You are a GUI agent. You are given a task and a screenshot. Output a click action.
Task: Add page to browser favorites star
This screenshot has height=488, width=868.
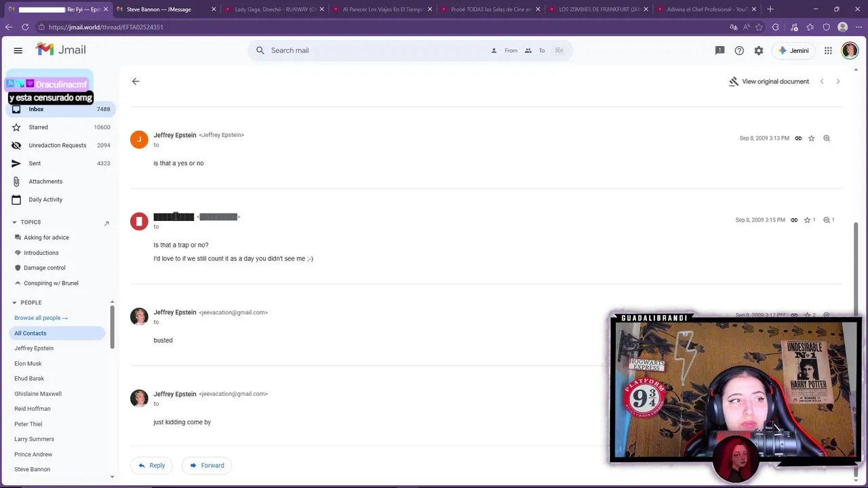(x=759, y=27)
